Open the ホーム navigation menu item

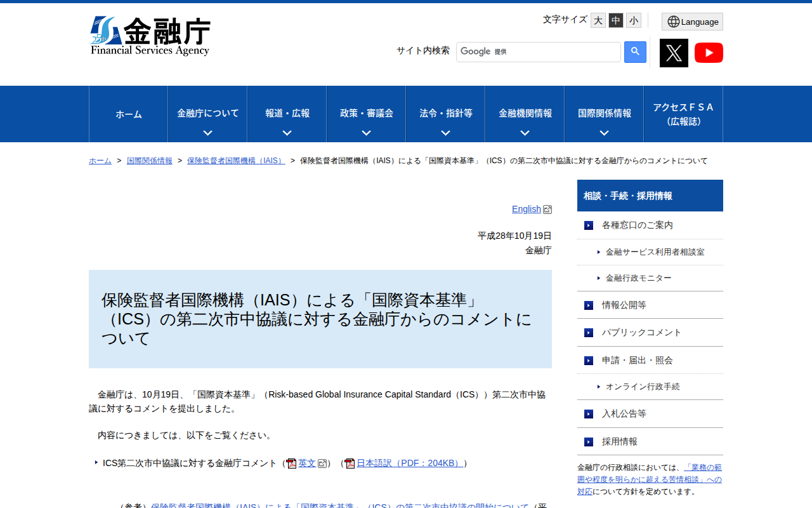128,114
